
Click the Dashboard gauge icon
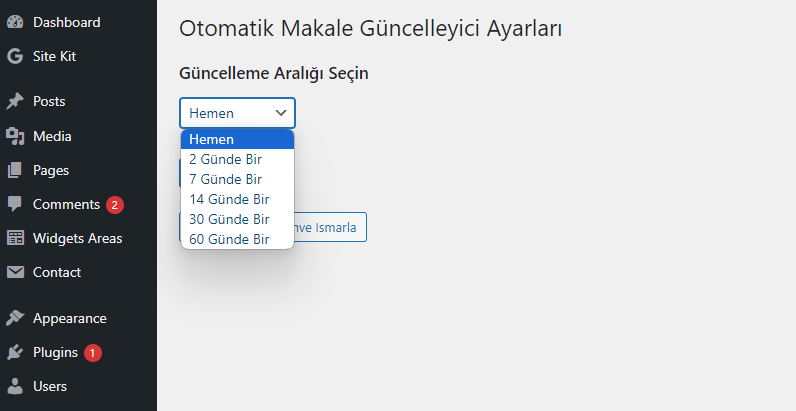click(x=15, y=22)
